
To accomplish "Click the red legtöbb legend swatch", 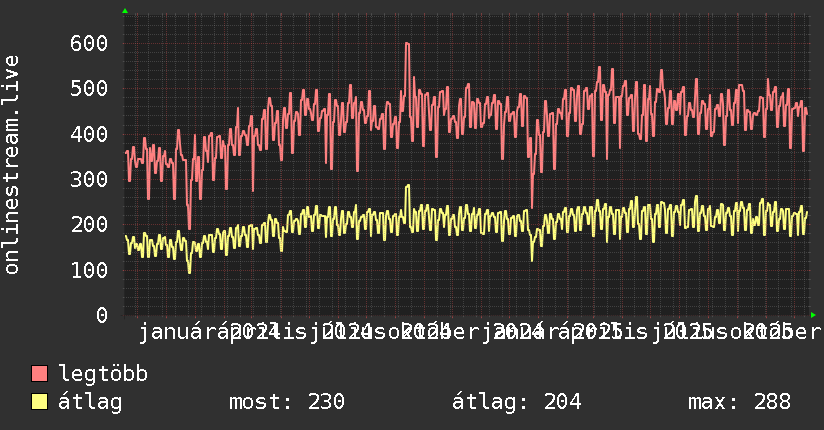I will (39, 374).
